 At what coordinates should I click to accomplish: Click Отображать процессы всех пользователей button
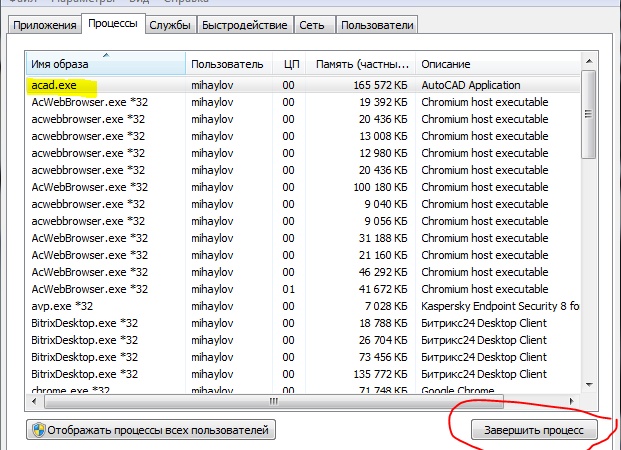click(x=151, y=430)
